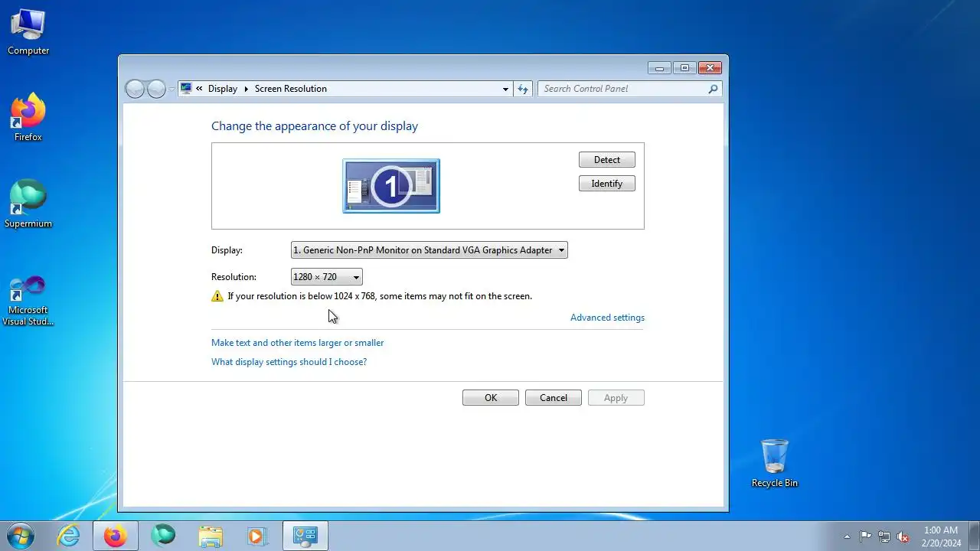Click the heading Change the appearance of your display
This screenshot has height=551, width=980.
point(315,126)
